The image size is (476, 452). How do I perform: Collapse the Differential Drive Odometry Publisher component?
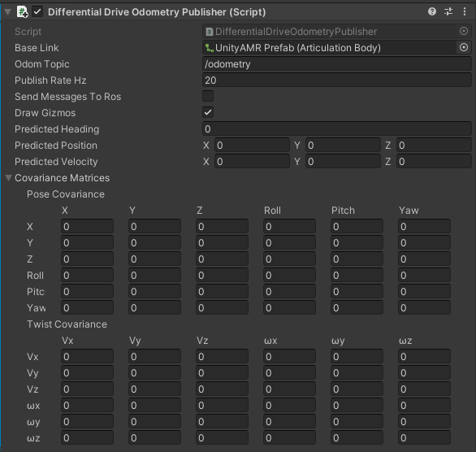[8, 12]
